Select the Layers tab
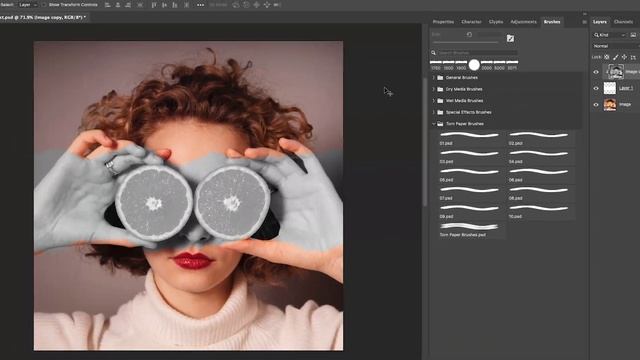Image resolution: width=640 pixels, height=360 pixels. tap(600, 22)
